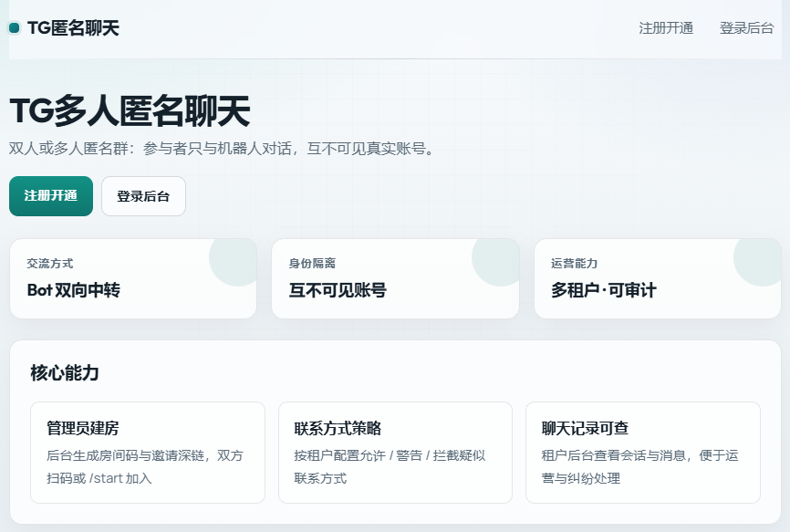Click the 运营能力 card label
The width and height of the screenshot is (790, 532).
pos(575,264)
